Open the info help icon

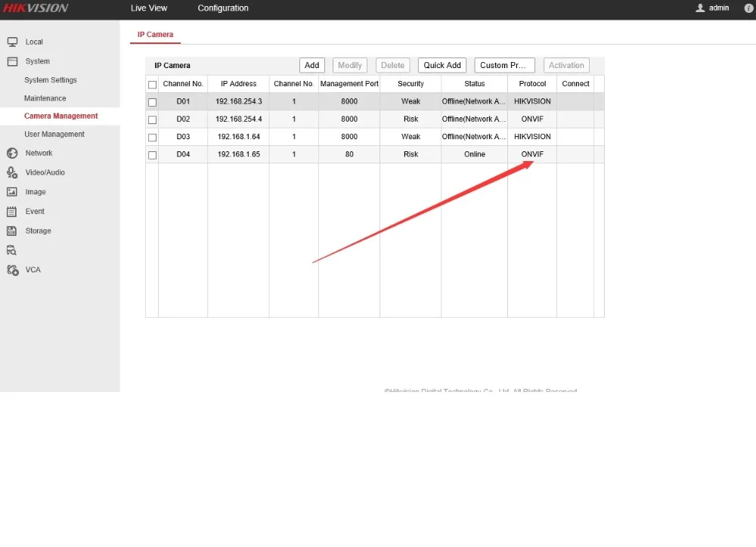point(748,8)
